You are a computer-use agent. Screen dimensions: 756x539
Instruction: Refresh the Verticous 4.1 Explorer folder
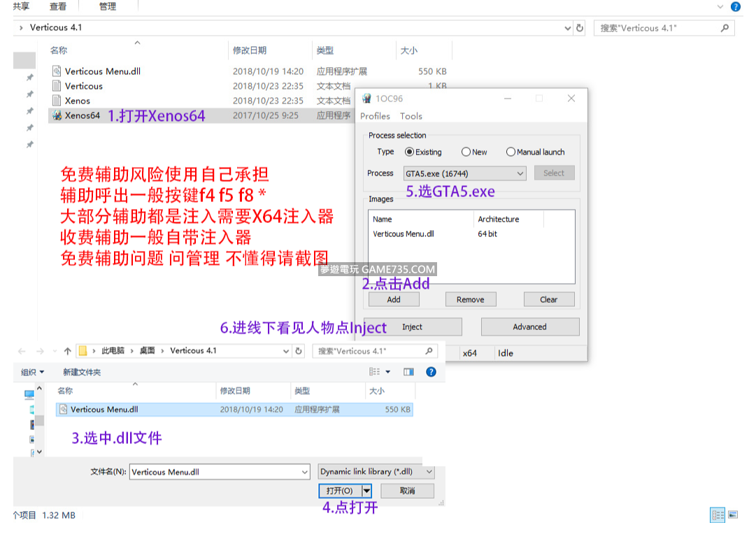click(x=580, y=28)
